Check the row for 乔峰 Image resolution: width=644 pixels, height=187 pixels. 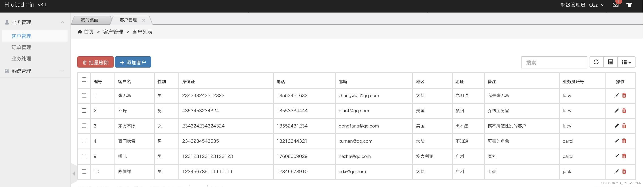pos(84,111)
